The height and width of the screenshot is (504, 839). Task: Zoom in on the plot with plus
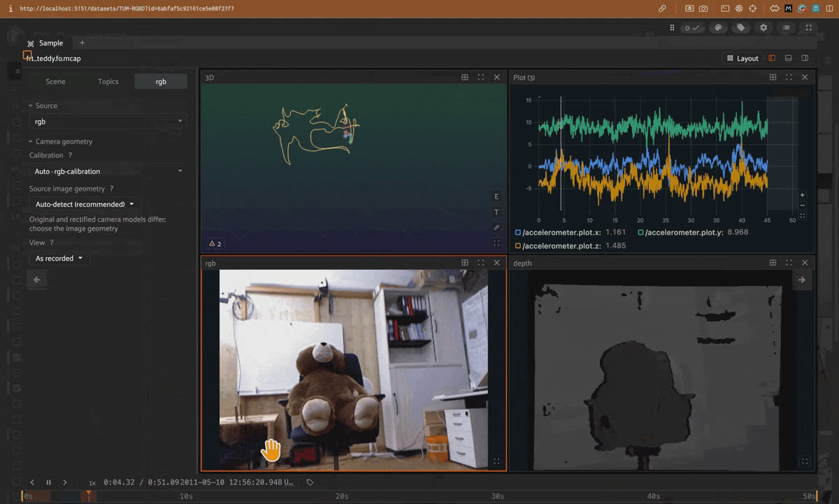(802, 195)
